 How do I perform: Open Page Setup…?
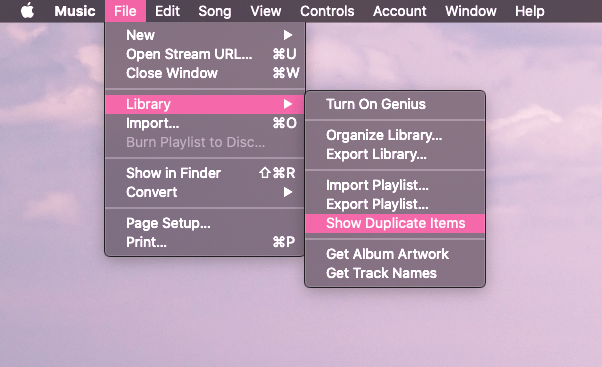pyautogui.click(x=205, y=223)
